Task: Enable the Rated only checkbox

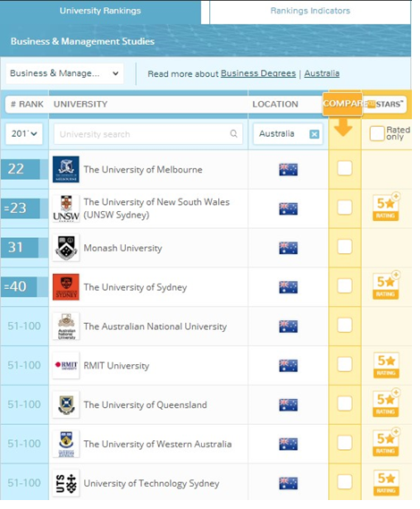Action: 377,133
